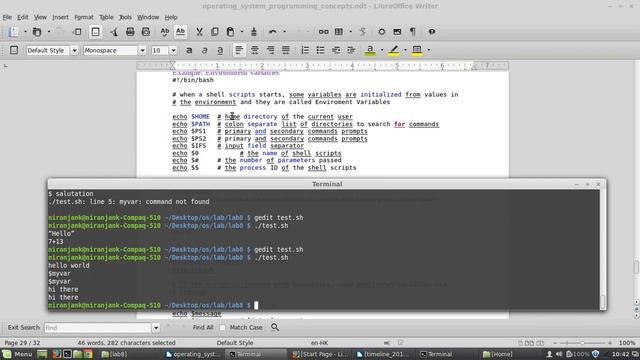Open the Mint Menu button in taskbar
The width and height of the screenshot is (640, 360).
17,354
